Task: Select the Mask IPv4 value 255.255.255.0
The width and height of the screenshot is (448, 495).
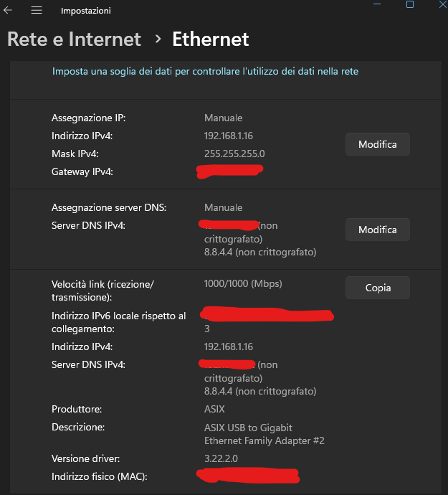Action: click(x=234, y=154)
